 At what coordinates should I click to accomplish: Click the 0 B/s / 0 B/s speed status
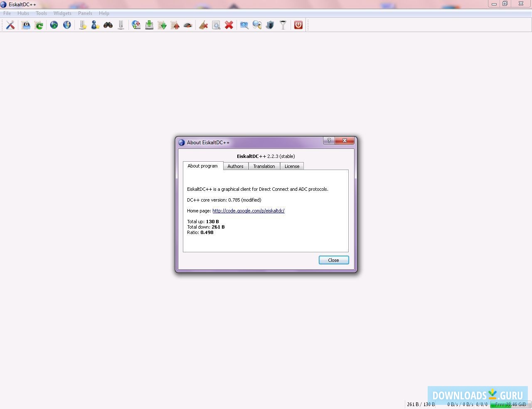460,404
